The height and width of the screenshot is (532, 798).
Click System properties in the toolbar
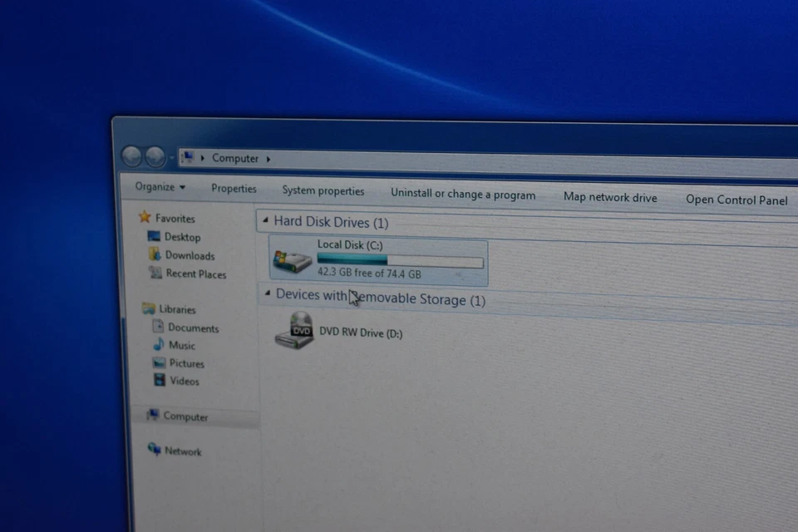[x=323, y=190]
